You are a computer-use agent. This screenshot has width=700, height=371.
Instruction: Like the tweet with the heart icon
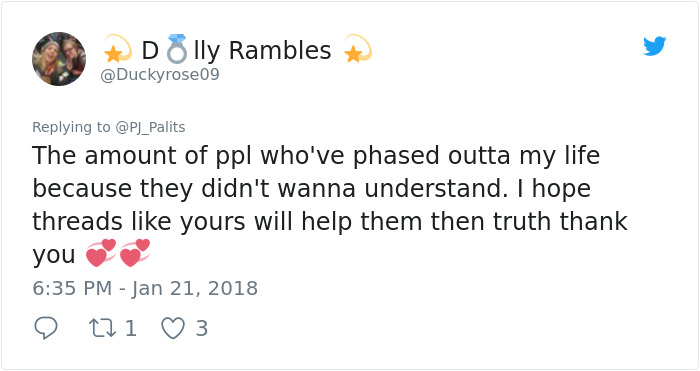pyautogui.click(x=173, y=329)
